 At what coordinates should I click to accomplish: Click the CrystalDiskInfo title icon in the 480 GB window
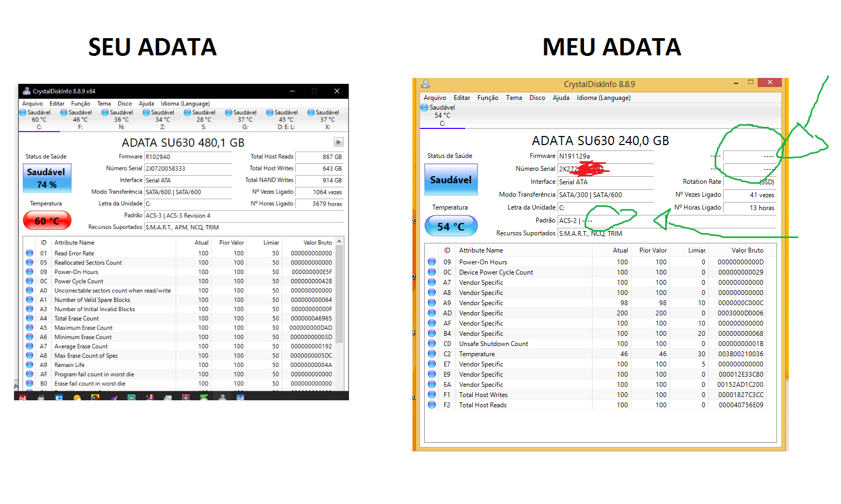pyautogui.click(x=26, y=91)
